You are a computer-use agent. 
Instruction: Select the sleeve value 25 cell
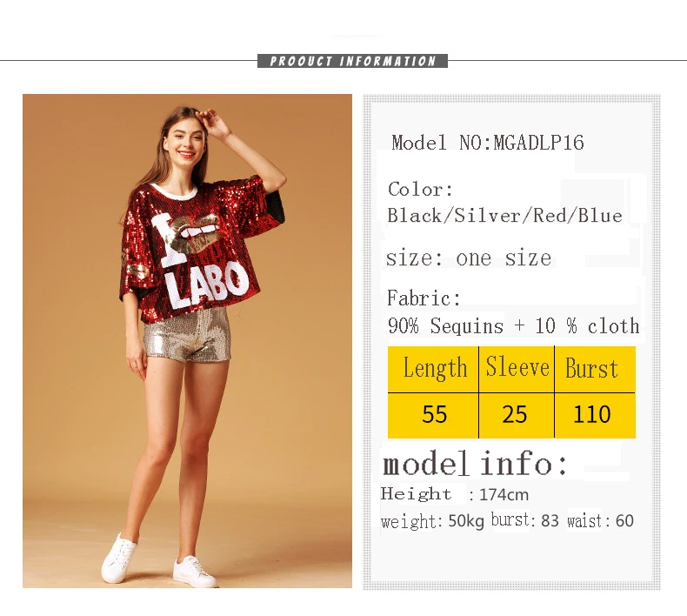517,416
